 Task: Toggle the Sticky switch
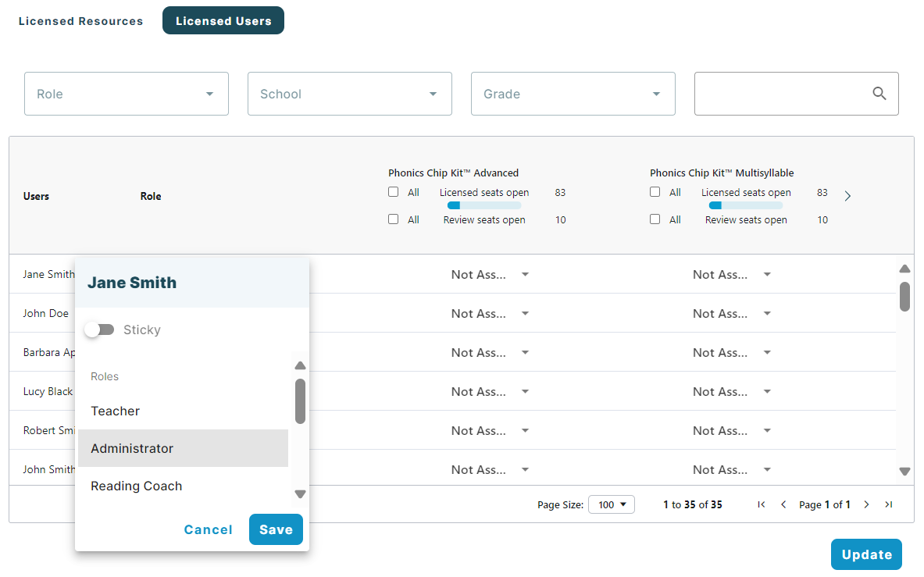coord(99,329)
